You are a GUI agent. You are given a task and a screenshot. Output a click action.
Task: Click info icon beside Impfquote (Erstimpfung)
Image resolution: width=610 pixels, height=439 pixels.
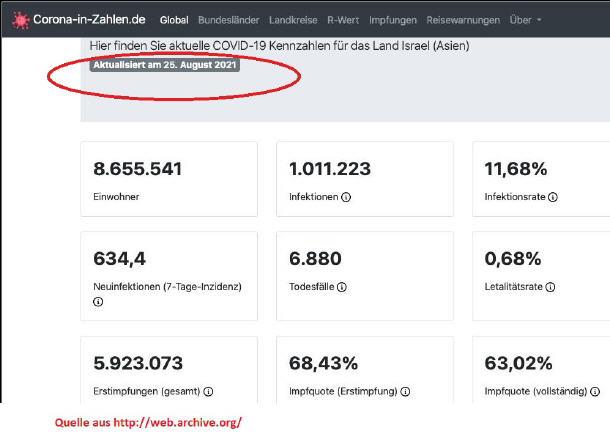[x=406, y=392]
